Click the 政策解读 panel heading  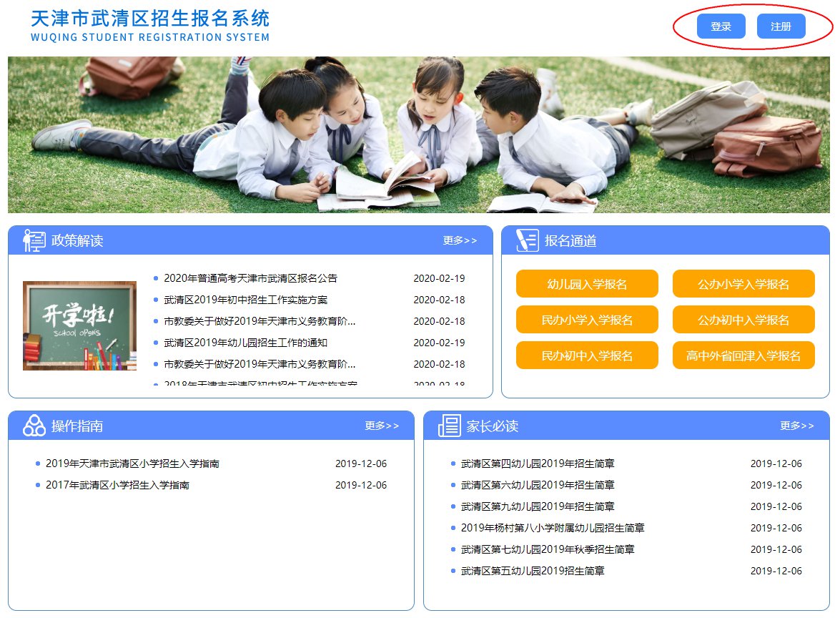[x=77, y=240]
